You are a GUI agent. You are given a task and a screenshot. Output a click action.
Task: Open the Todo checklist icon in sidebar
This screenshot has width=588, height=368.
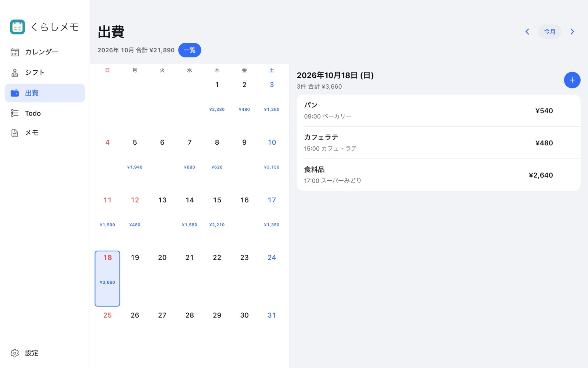15,113
